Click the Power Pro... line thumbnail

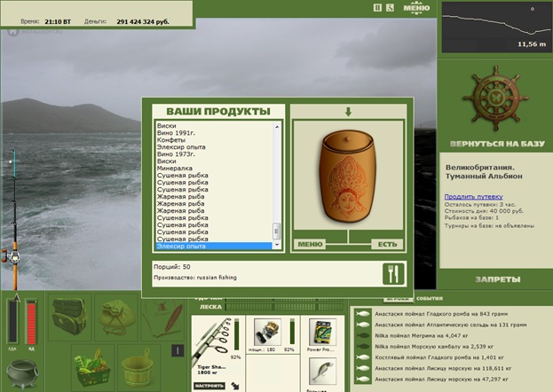point(323,332)
